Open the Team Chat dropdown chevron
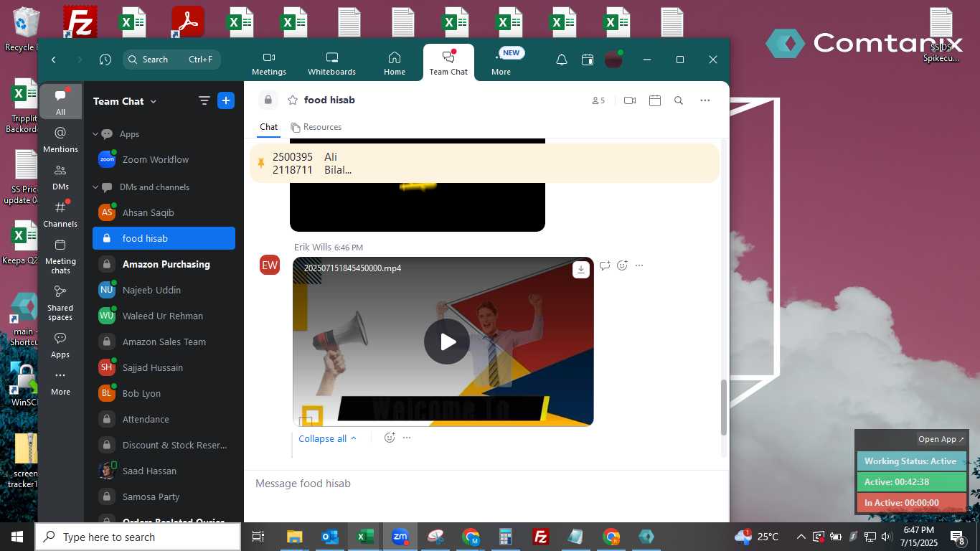The width and height of the screenshot is (980, 551). [154, 102]
